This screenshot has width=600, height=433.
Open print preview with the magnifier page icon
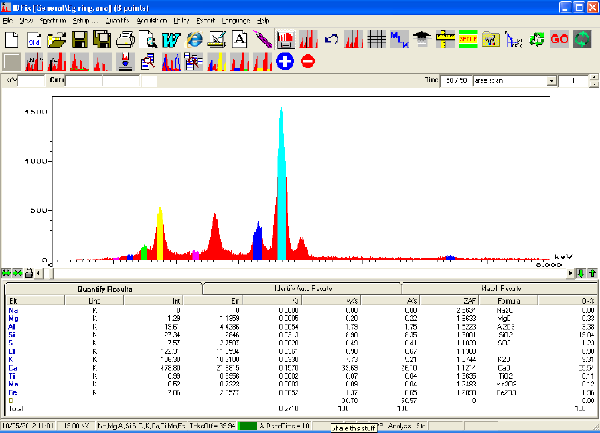coord(148,39)
